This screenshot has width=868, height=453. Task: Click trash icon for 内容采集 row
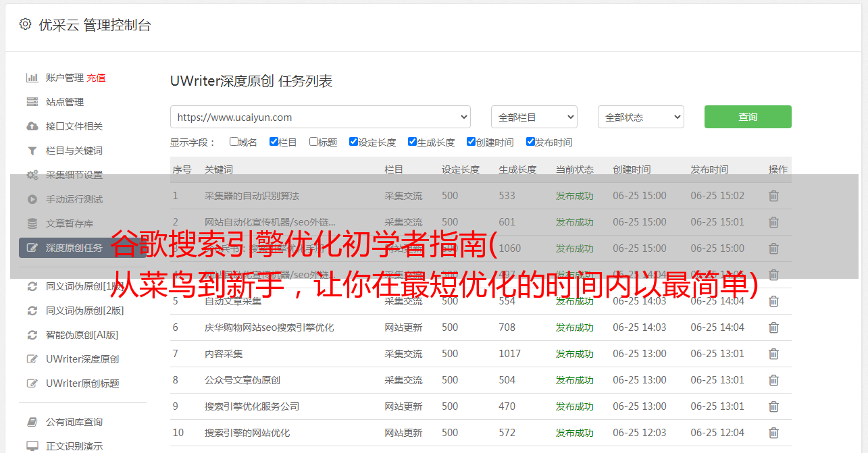[x=773, y=354]
